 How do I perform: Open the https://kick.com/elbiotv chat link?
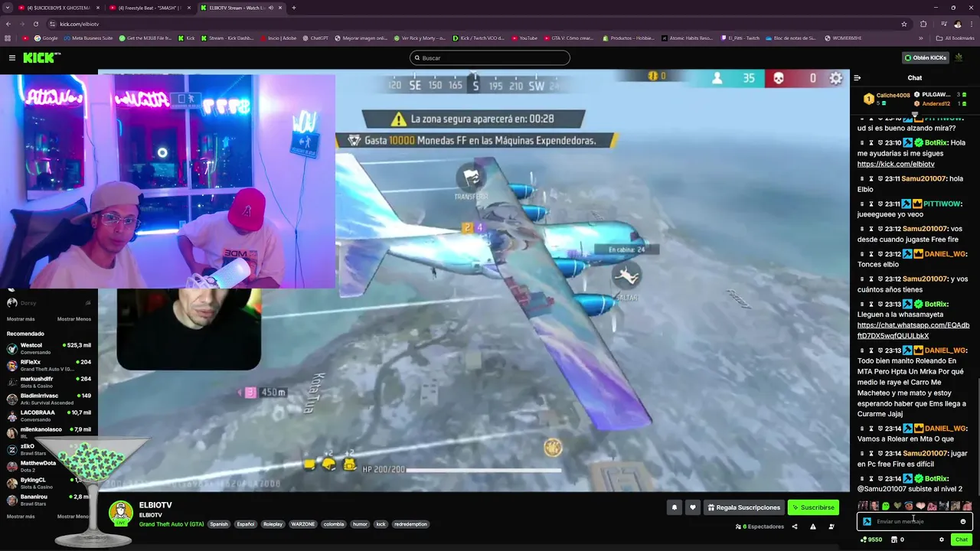(896, 164)
